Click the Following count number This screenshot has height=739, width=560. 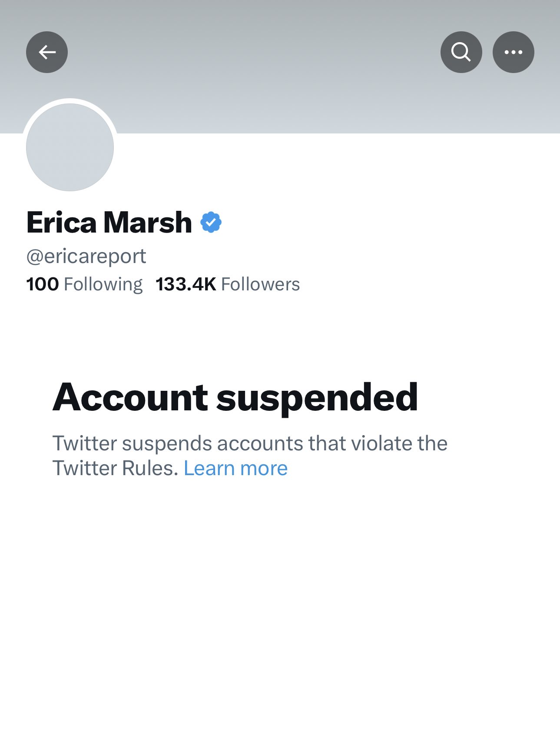pyautogui.click(x=42, y=283)
